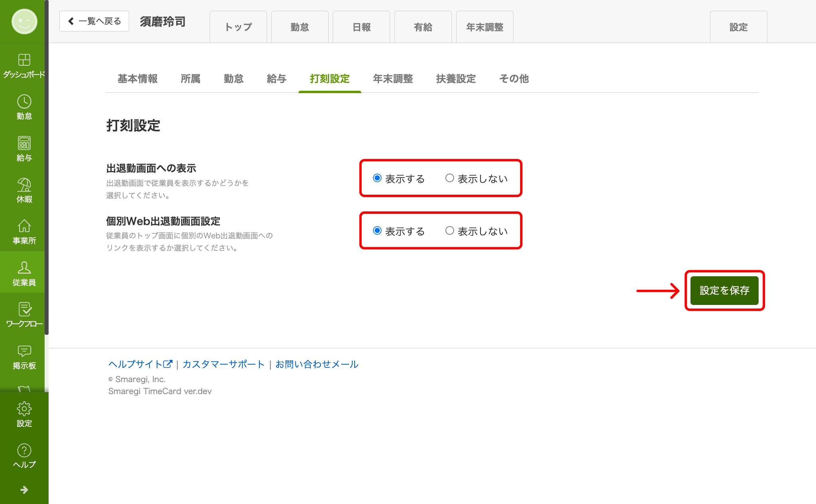The image size is (816, 504).
Task: Open the 有給 top tab
Action: pyautogui.click(x=423, y=27)
